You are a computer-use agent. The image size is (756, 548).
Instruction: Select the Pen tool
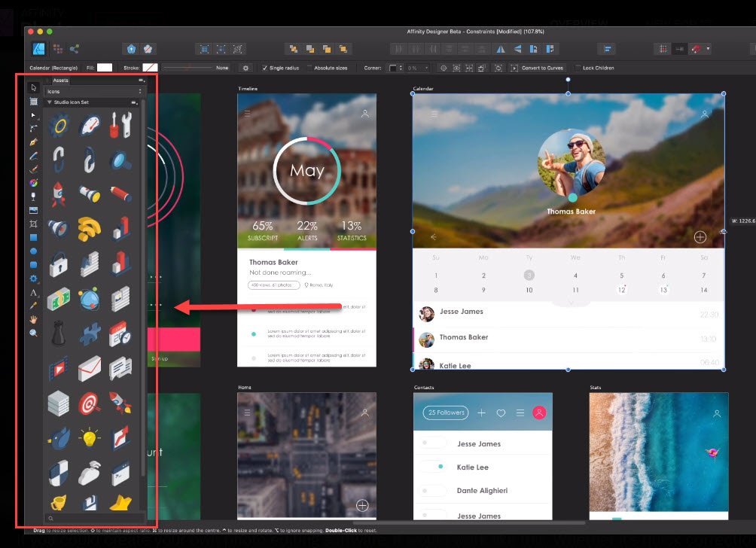click(x=33, y=142)
